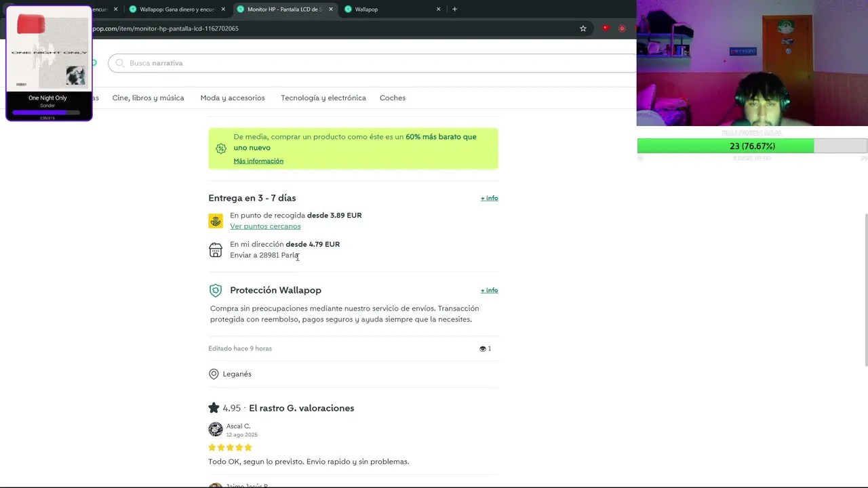Close the last Wallapop tab
868x488 pixels.
click(438, 9)
